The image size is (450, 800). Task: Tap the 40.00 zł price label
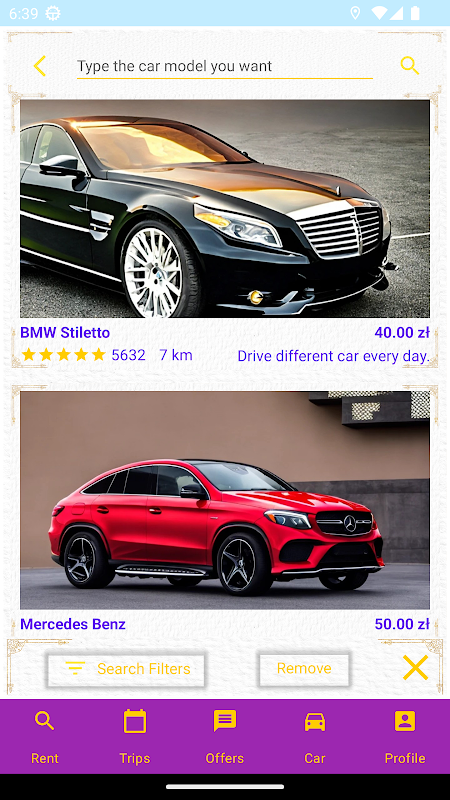coord(402,333)
